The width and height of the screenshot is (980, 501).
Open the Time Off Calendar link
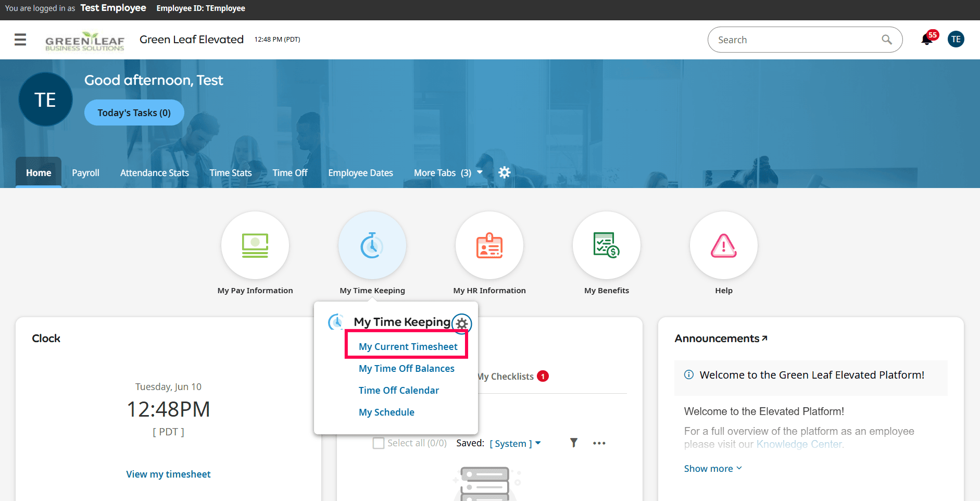pos(399,390)
